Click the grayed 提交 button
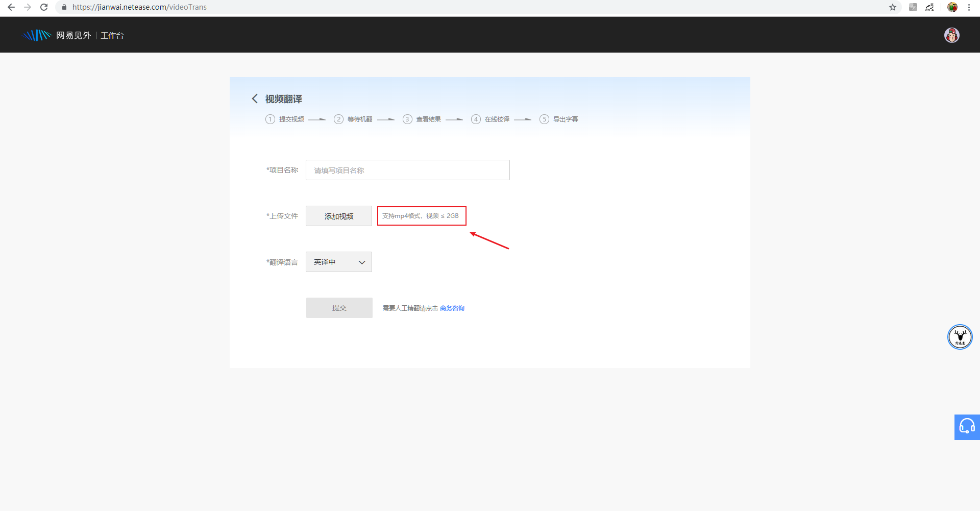 click(339, 308)
